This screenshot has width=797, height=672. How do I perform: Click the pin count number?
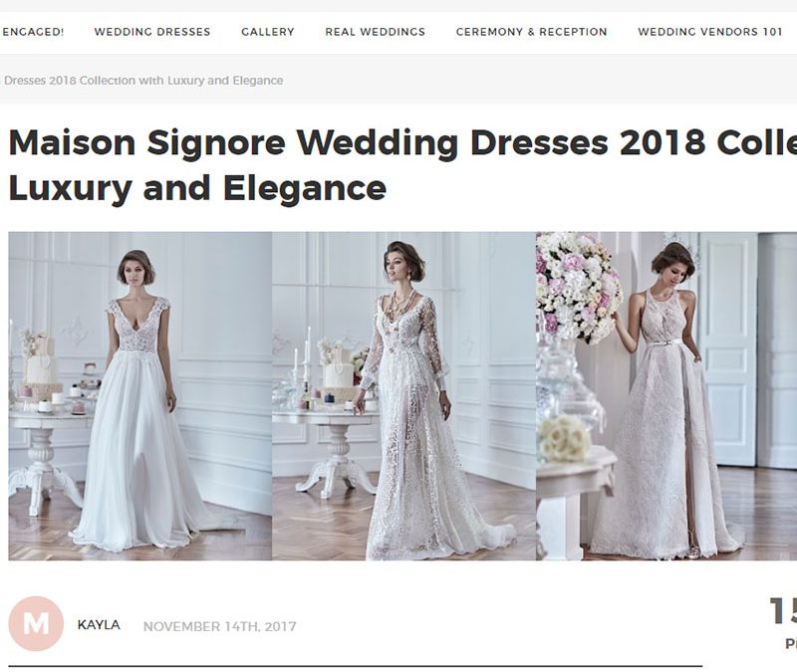click(783, 611)
